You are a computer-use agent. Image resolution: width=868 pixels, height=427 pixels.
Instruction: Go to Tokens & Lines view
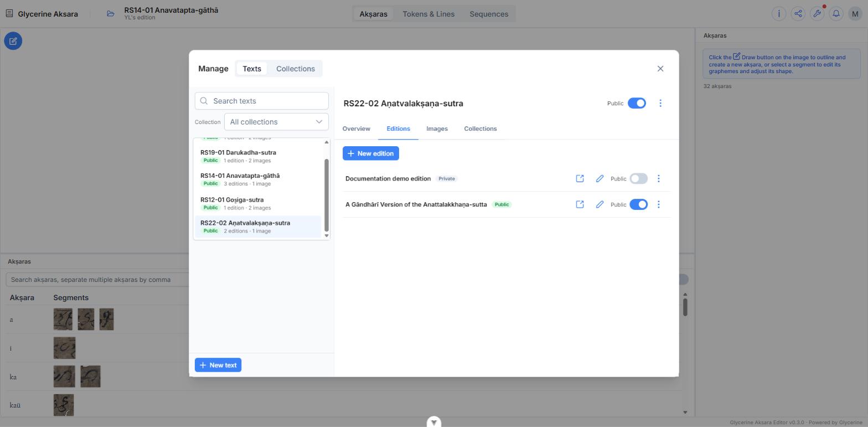click(x=428, y=14)
